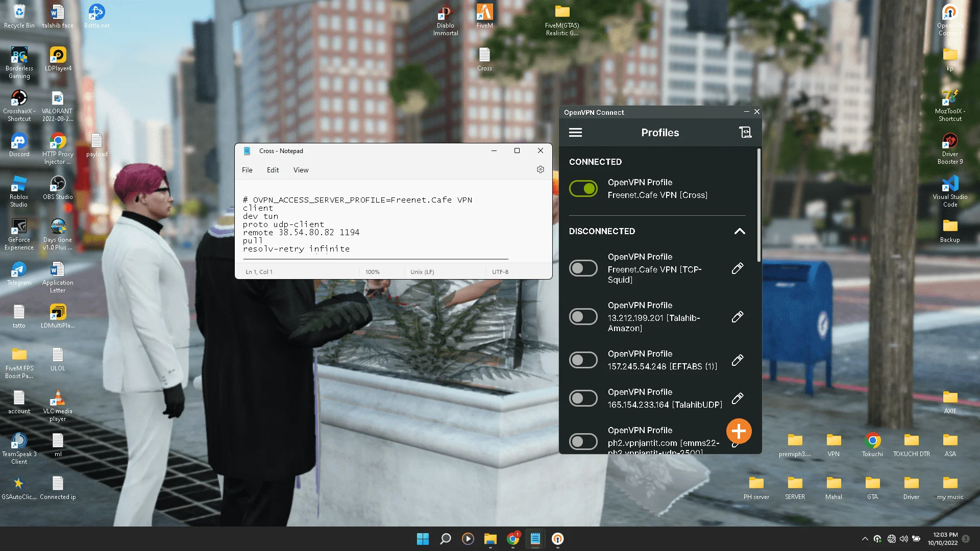Click the UTF-8 encoding indicator
Image resolution: width=980 pixels, height=551 pixels.
(x=500, y=272)
